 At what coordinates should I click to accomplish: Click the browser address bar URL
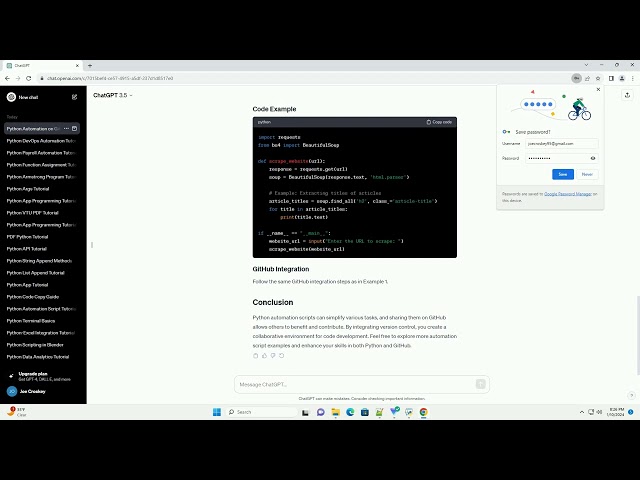pyautogui.click(x=110, y=78)
